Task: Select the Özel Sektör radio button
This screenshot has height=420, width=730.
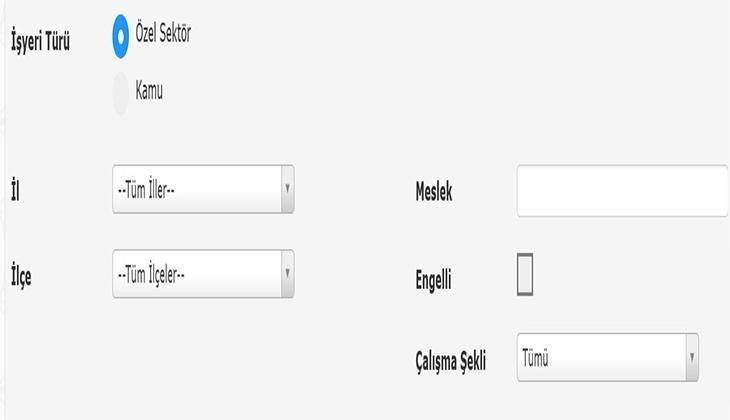Action: (121, 35)
